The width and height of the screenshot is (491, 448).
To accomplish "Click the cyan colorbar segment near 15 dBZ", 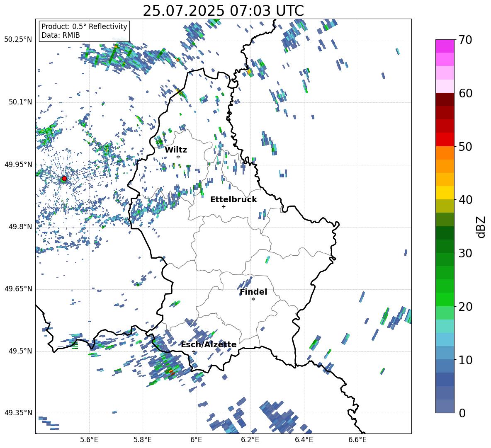I will tap(445, 326).
